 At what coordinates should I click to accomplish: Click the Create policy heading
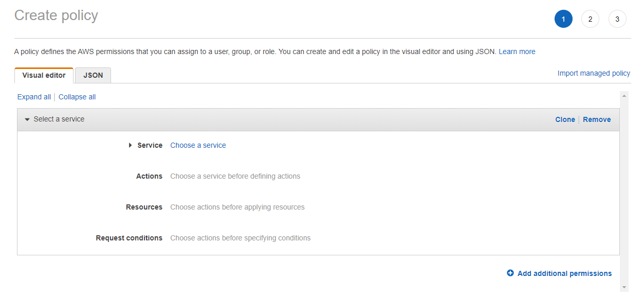(56, 15)
